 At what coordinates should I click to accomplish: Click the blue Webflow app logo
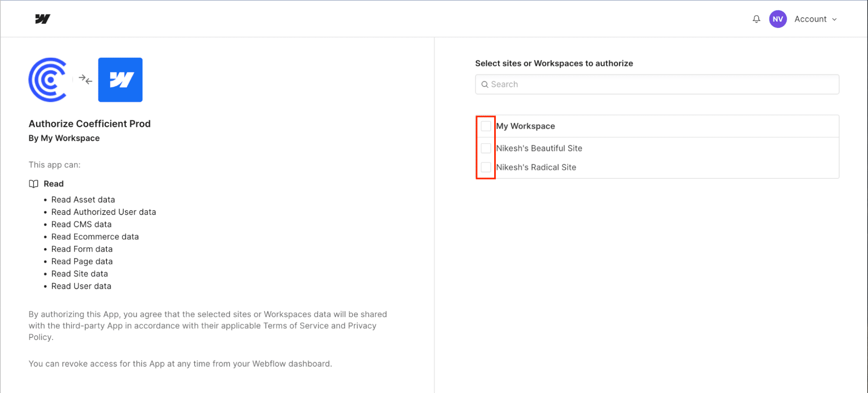[120, 80]
